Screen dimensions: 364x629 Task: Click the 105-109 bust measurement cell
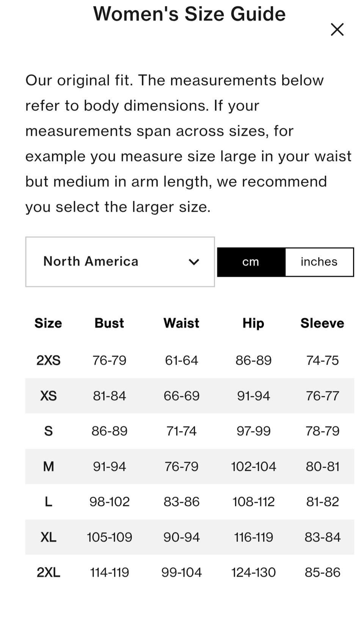point(109,537)
